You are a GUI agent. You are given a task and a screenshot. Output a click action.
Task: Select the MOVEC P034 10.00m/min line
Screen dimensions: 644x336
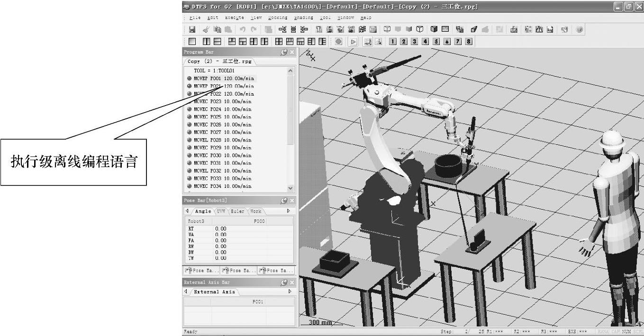pyautogui.click(x=222, y=186)
